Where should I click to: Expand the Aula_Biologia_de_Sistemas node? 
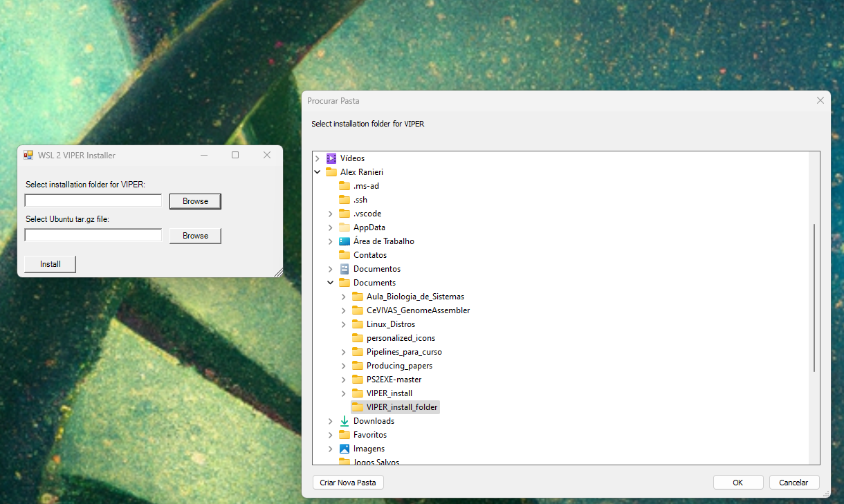344,297
